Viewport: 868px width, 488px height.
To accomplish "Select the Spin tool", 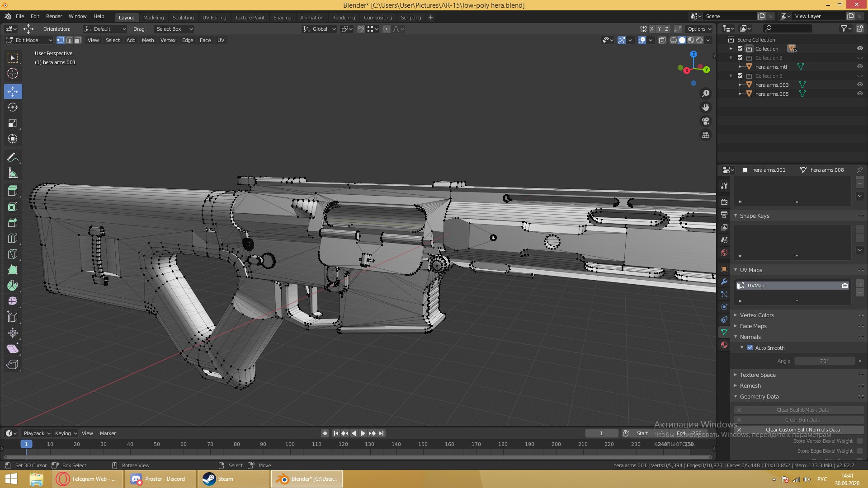I will (x=13, y=286).
